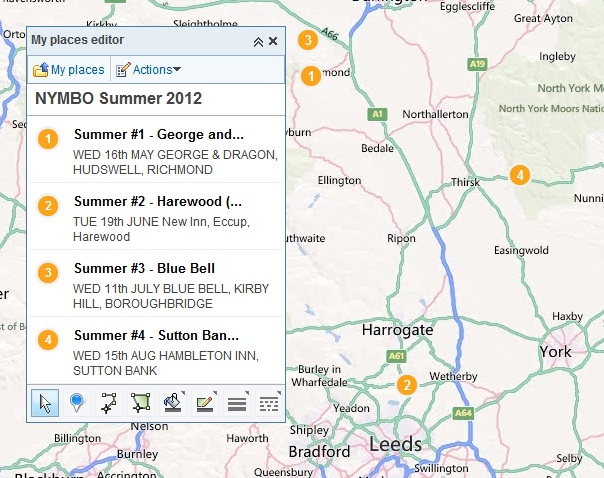Close the My places editor panel

[273, 41]
